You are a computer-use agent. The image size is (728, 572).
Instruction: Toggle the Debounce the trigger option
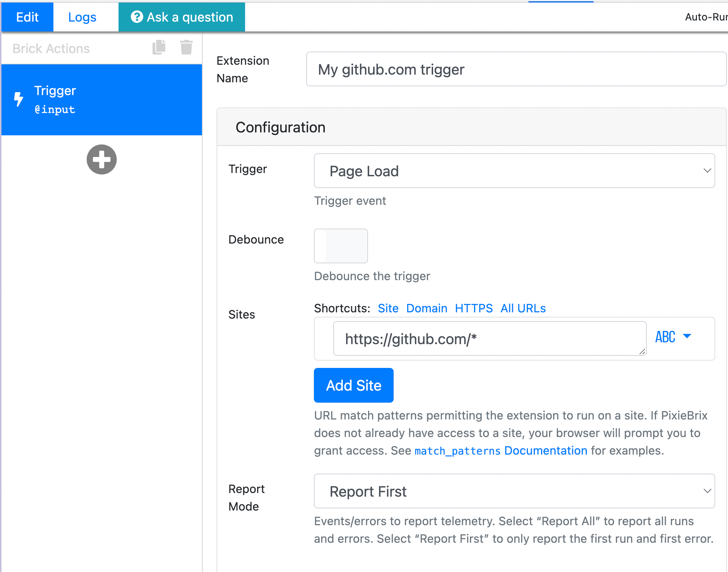tap(341, 246)
